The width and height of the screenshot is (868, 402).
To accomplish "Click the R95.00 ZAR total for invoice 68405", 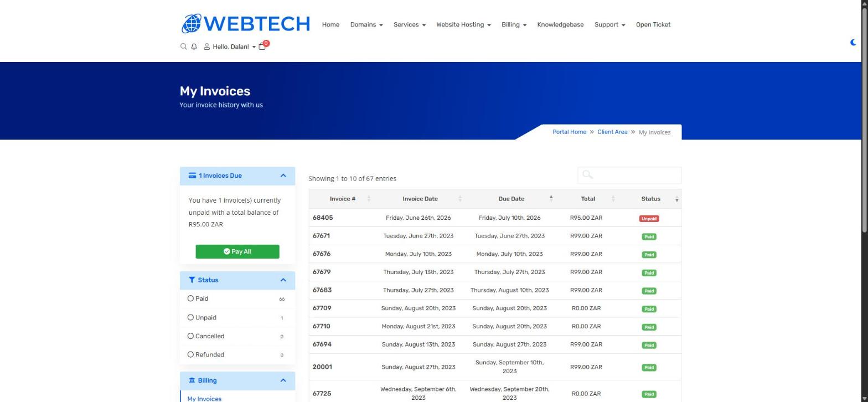I will (586, 218).
